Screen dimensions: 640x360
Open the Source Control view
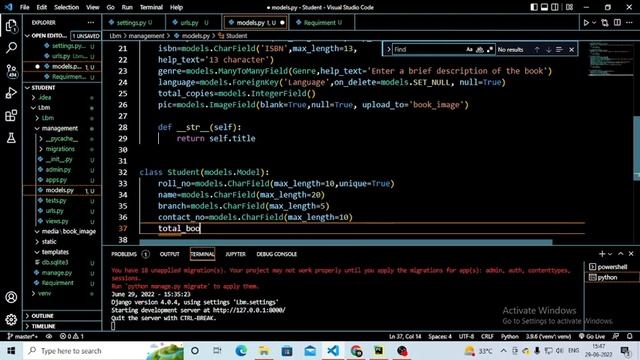pos(11,71)
